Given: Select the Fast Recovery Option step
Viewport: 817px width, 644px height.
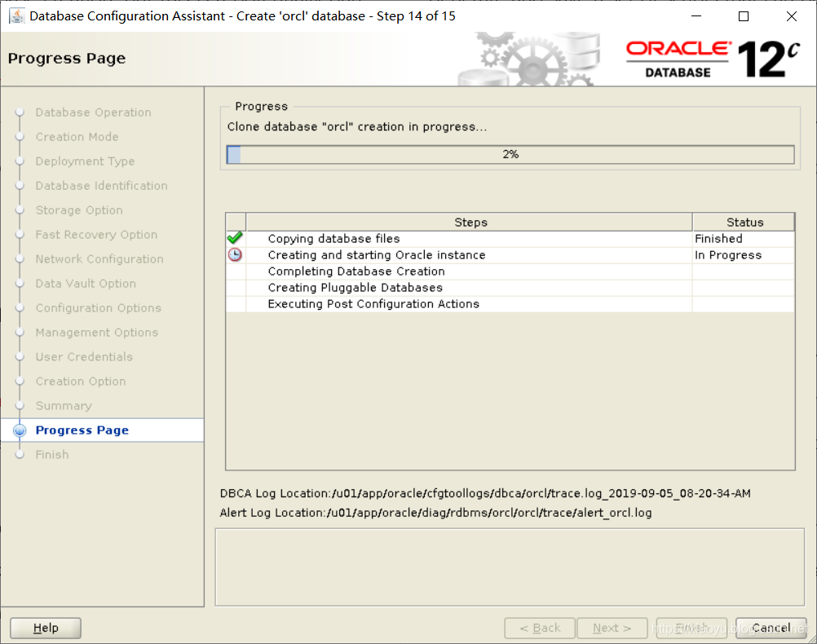Looking at the screenshot, I should tap(96, 235).
